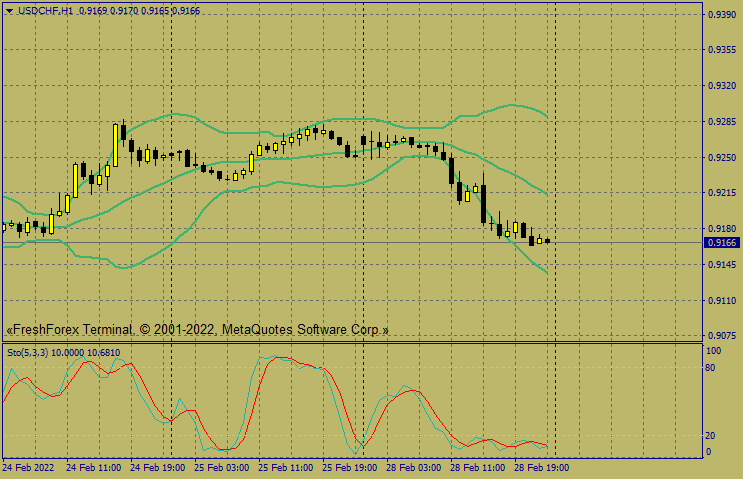Click the 25 Feb 19:00 time label
The image size is (743, 479).
click(x=350, y=468)
